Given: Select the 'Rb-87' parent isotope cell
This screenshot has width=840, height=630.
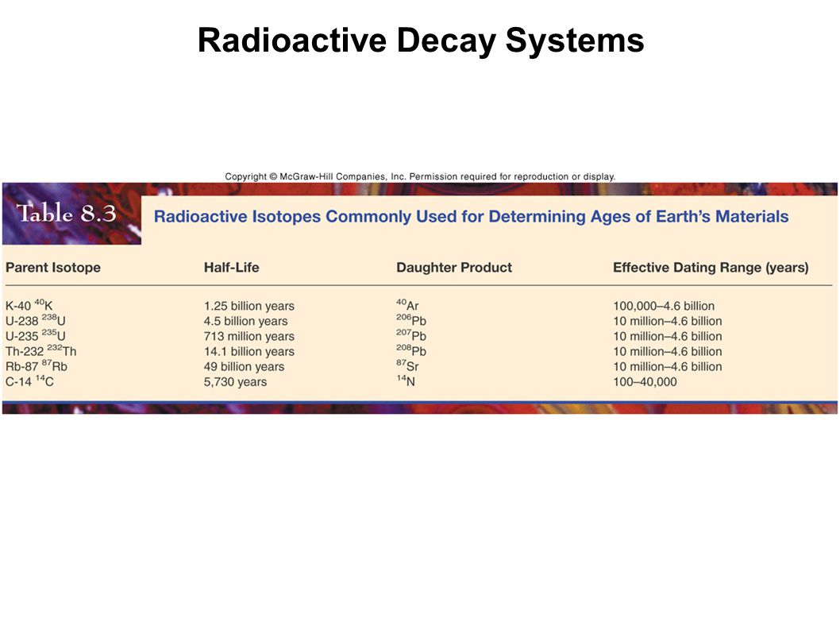Looking at the screenshot, I should pos(37,366).
